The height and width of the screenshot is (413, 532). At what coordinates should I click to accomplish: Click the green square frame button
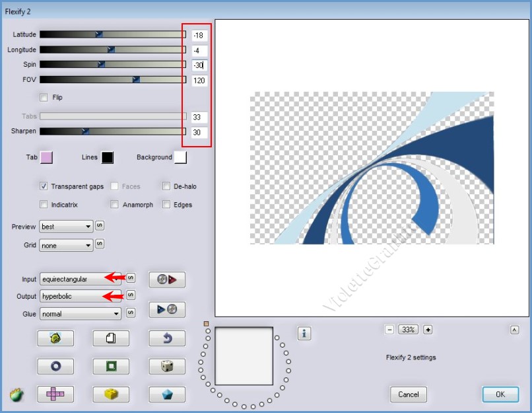click(x=111, y=366)
